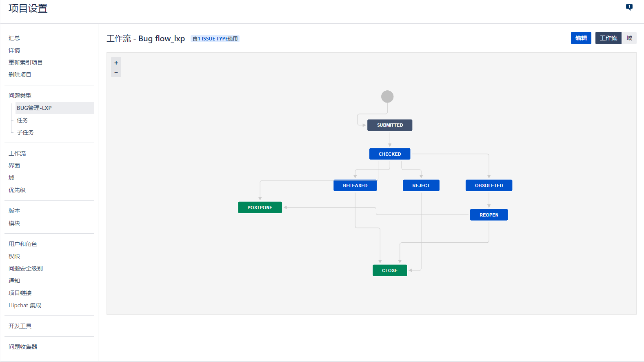
Task: Switch to the 工作流 view toggle
Action: point(608,38)
